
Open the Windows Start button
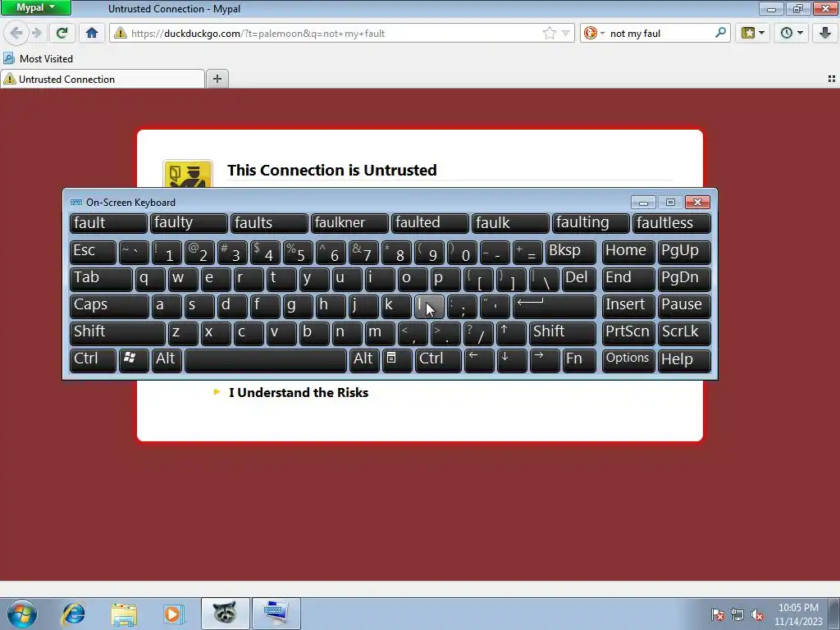coord(22,614)
